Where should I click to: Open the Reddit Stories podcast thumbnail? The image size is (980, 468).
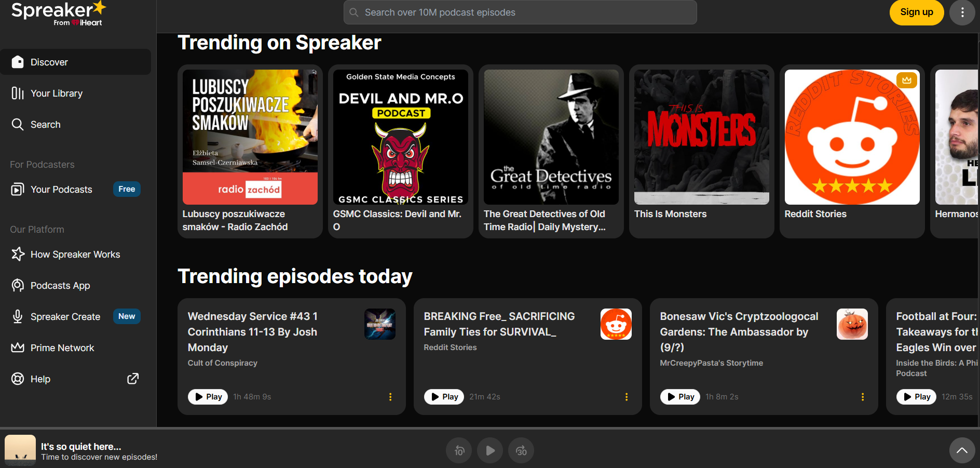[852, 137]
